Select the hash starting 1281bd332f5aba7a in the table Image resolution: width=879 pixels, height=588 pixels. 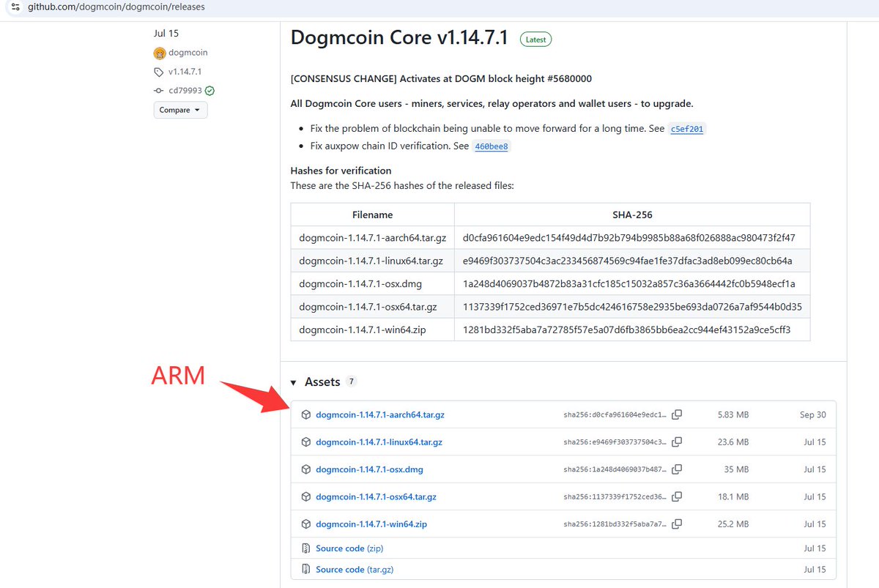(x=627, y=330)
